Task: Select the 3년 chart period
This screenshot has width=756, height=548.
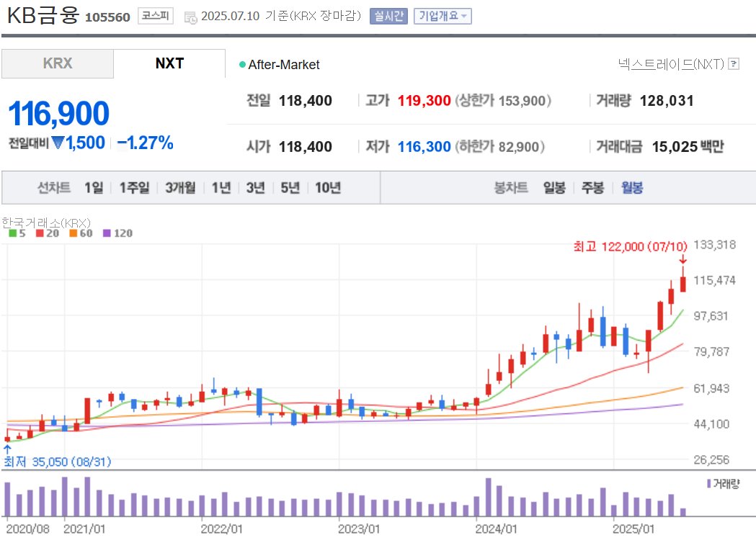Action: coord(256,187)
